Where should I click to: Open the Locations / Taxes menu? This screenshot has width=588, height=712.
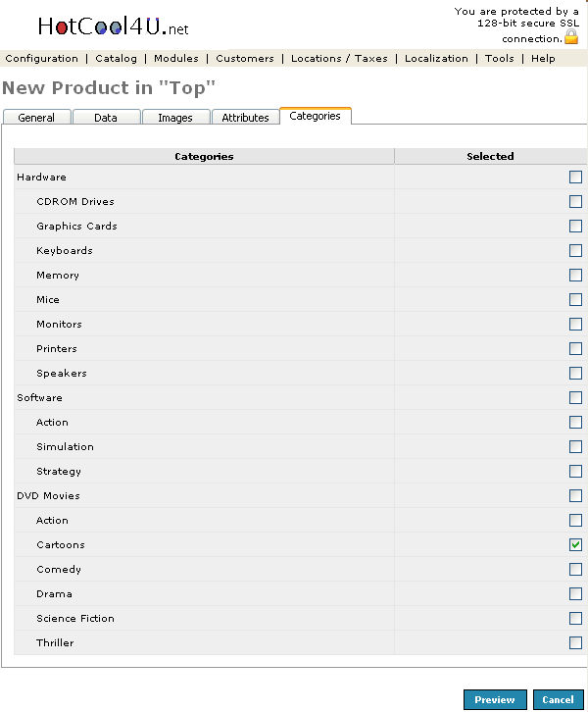[339, 59]
